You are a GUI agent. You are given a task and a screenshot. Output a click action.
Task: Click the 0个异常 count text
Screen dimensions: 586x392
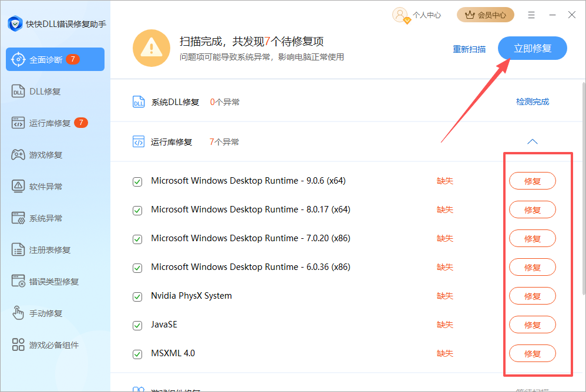[225, 102]
